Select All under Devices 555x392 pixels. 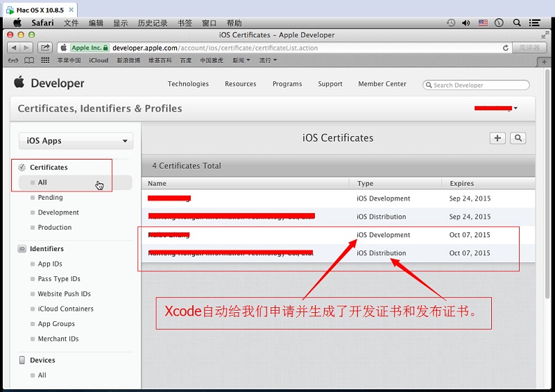tap(42, 375)
